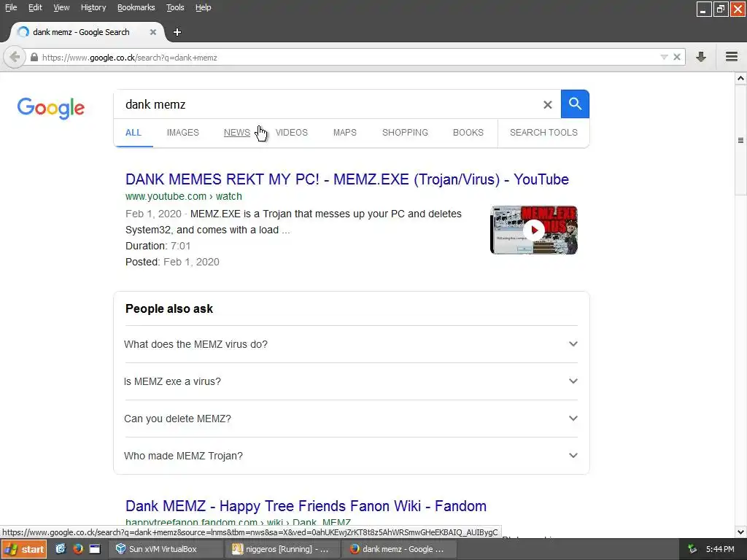This screenshot has height=560, width=747.
Task: Select the ALL search tab
Action: [133, 133]
